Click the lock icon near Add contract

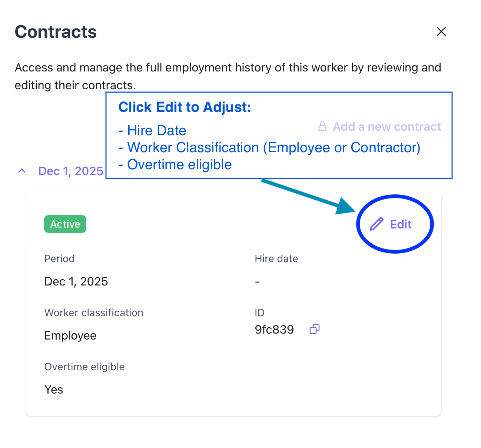click(x=322, y=127)
